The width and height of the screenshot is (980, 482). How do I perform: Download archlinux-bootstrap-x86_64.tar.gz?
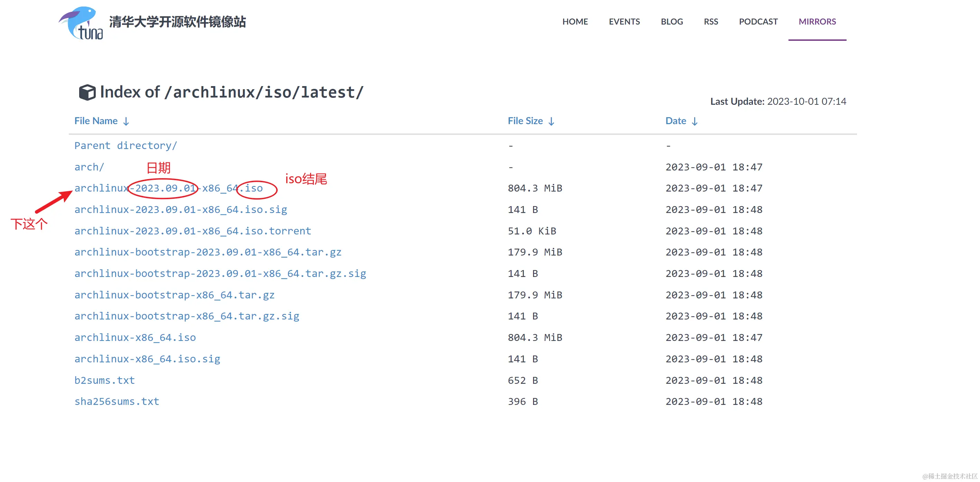click(174, 295)
